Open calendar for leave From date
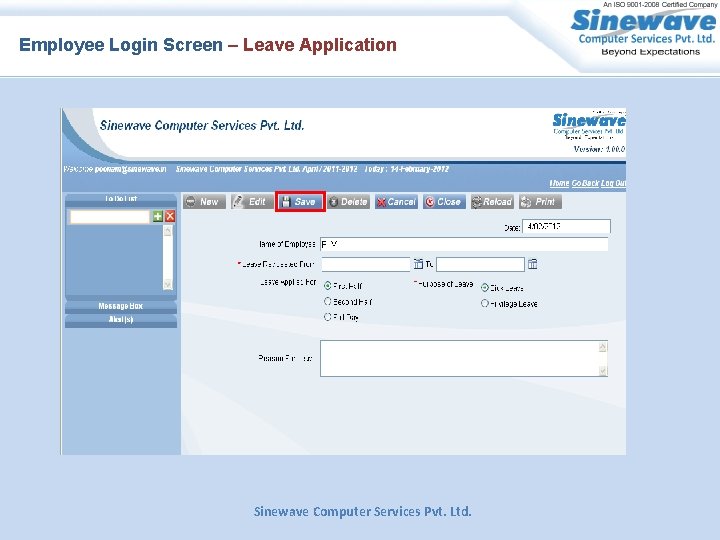Viewport: 720px width, 540px height. [x=418, y=264]
